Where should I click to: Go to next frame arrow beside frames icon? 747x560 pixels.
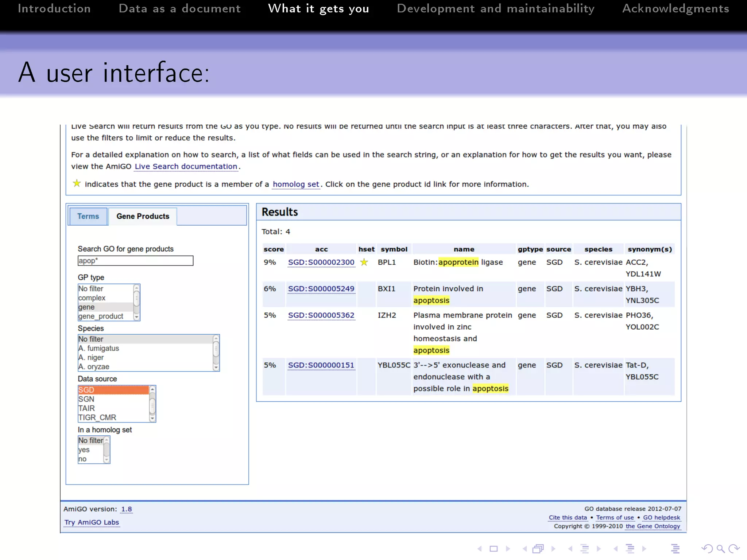click(x=553, y=548)
